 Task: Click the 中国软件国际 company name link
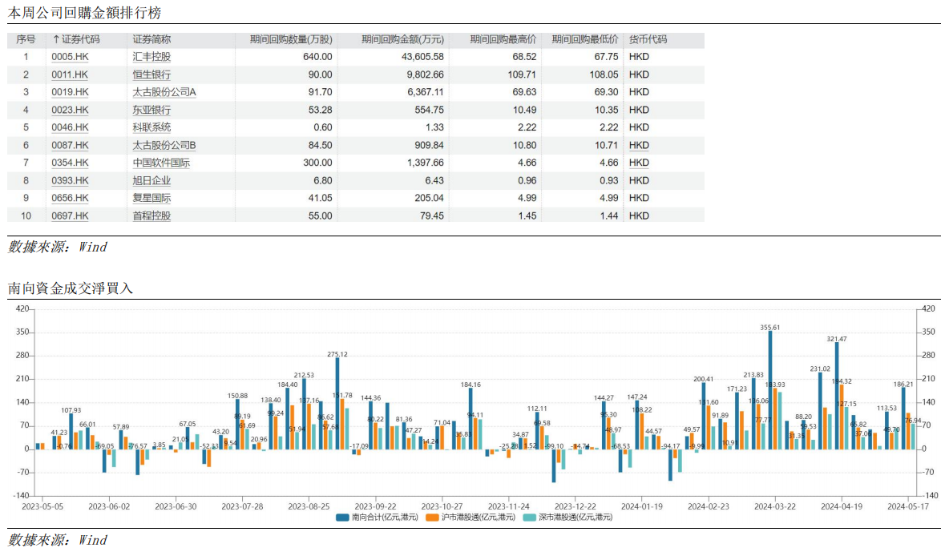[161, 163]
